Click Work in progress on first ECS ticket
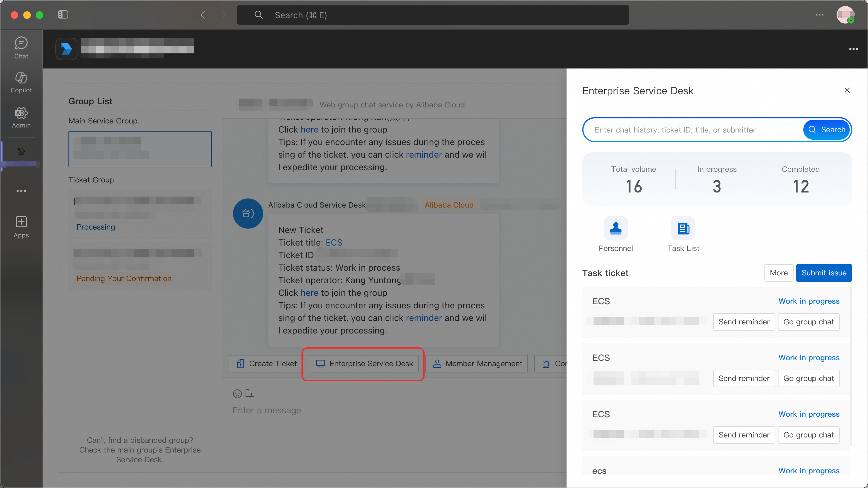Screen dimensions: 868x488 tap(809, 301)
